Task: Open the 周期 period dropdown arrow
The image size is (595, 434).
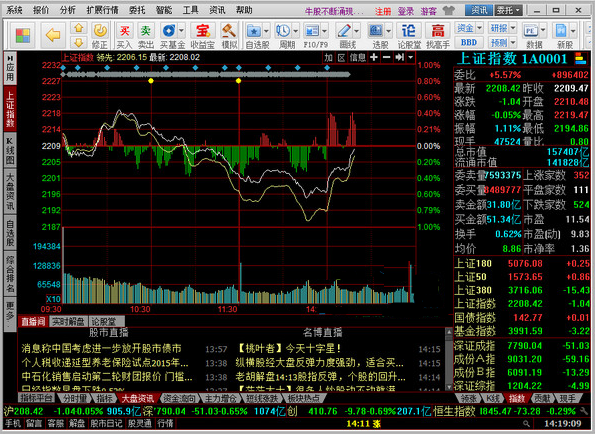Action: (x=295, y=30)
